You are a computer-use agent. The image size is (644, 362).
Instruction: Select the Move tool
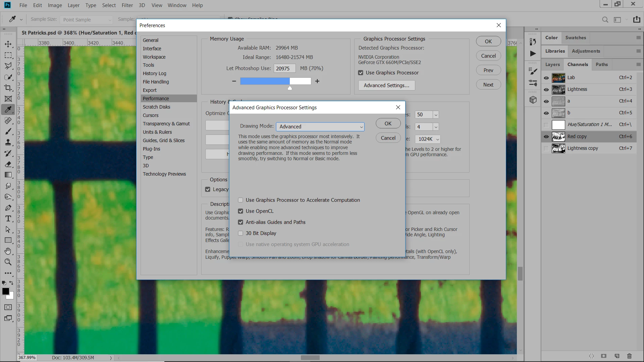(x=8, y=44)
